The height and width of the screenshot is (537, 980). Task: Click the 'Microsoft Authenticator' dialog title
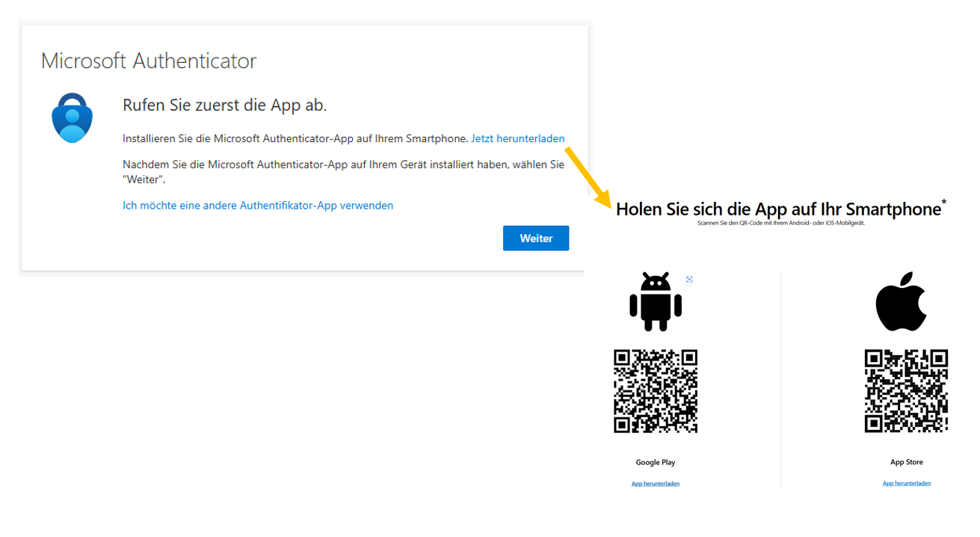click(149, 61)
